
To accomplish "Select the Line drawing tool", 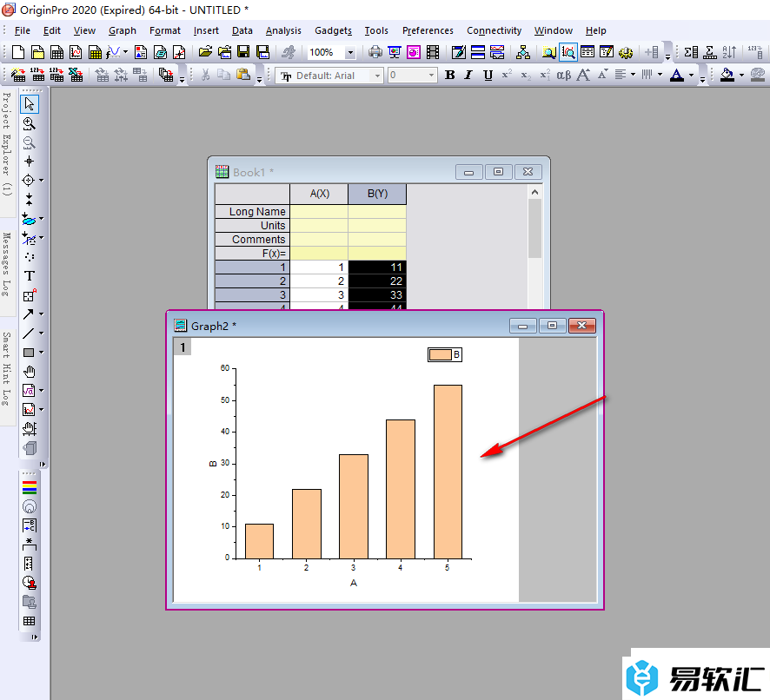I will click(29, 333).
